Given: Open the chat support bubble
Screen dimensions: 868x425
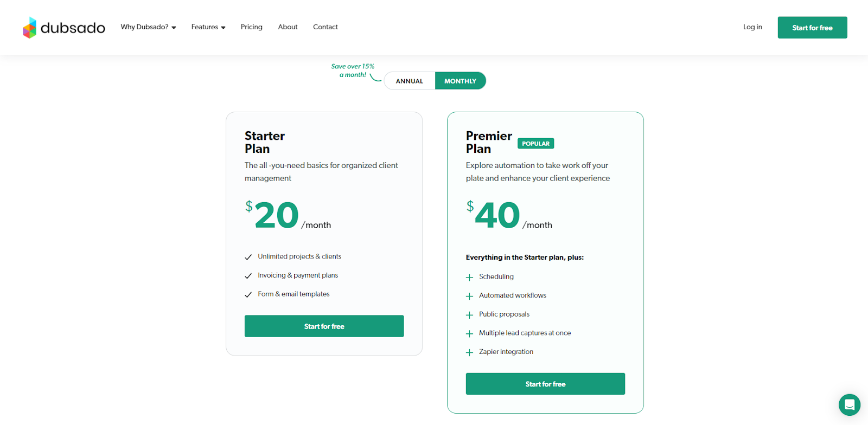Looking at the screenshot, I should (x=849, y=405).
